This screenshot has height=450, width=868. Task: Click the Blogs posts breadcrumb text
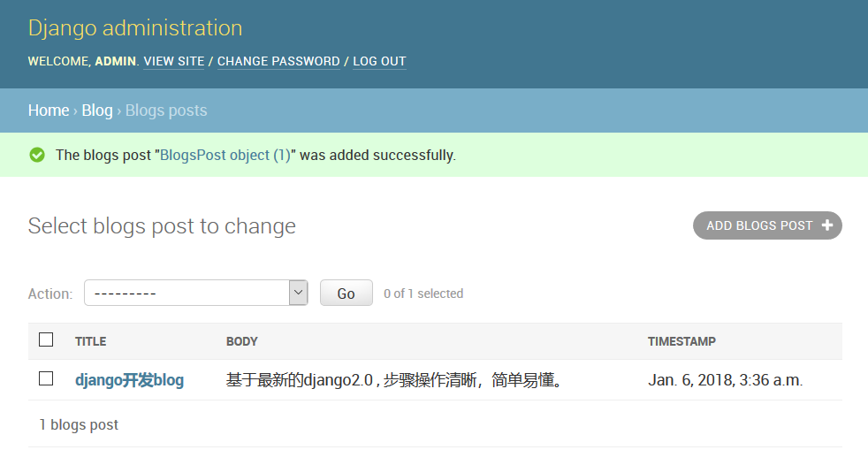166,111
